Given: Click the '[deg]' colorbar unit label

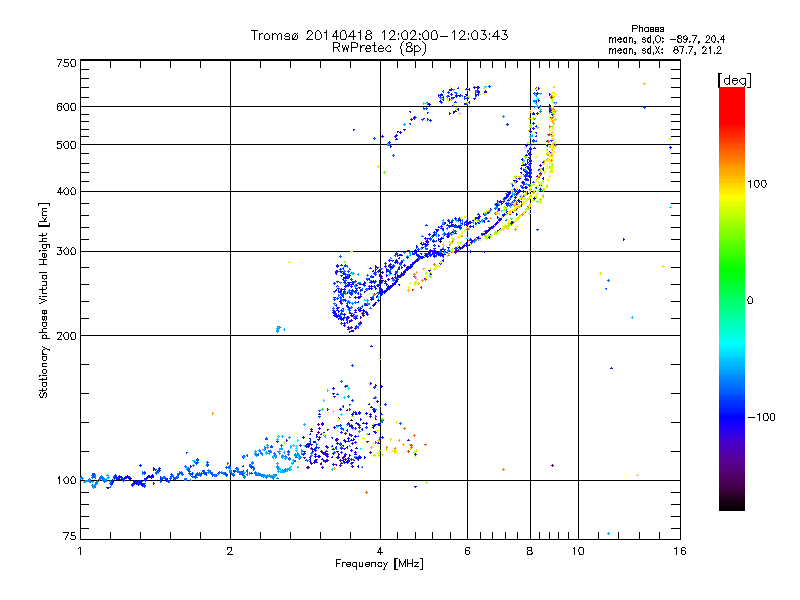Looking at the screenshot, I should coord(734,80).
